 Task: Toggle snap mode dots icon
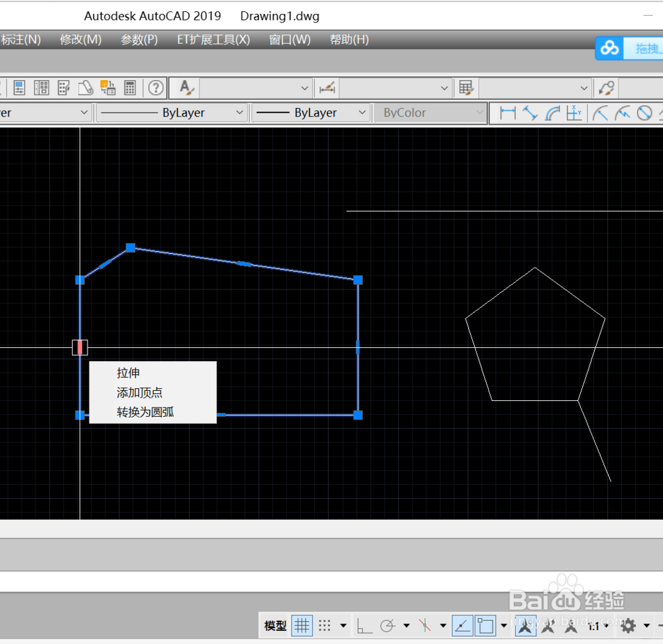pyautogui.click(x=324, y=625)
